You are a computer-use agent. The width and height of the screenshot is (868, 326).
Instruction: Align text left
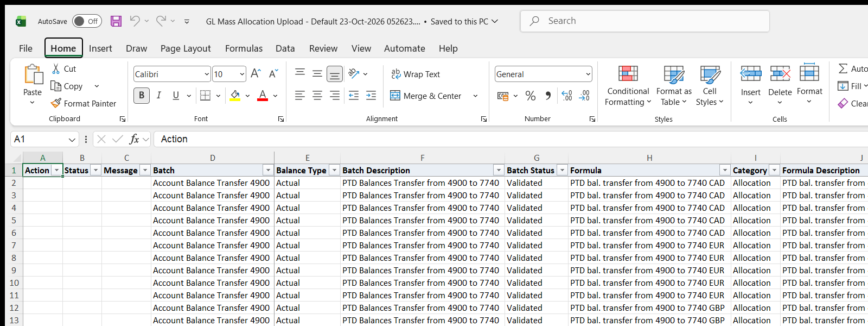300,96
